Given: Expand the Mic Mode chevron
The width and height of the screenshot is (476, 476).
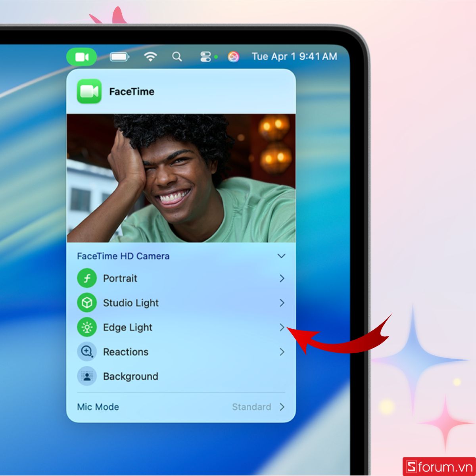Looking at the screenshot, I should click(x=282, y=407).
